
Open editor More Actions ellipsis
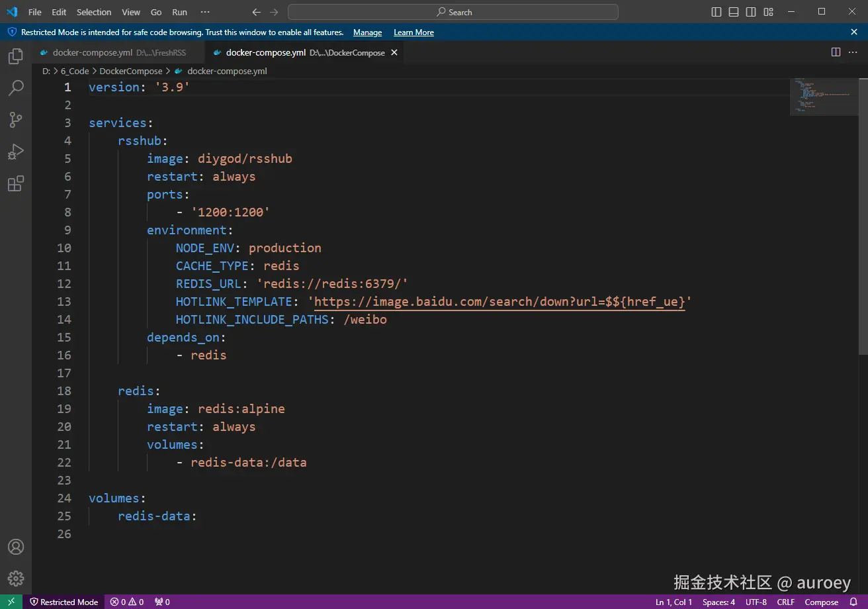point(853,52)
